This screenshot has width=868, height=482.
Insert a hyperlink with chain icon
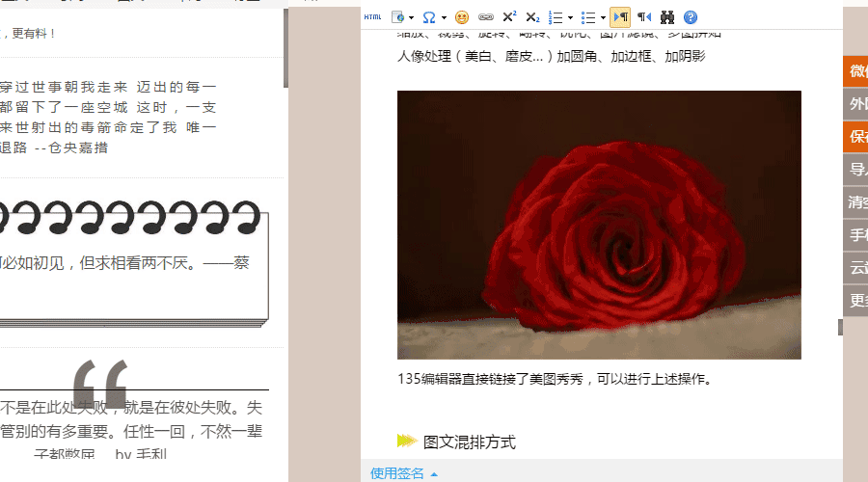click(x=486, y=17)
